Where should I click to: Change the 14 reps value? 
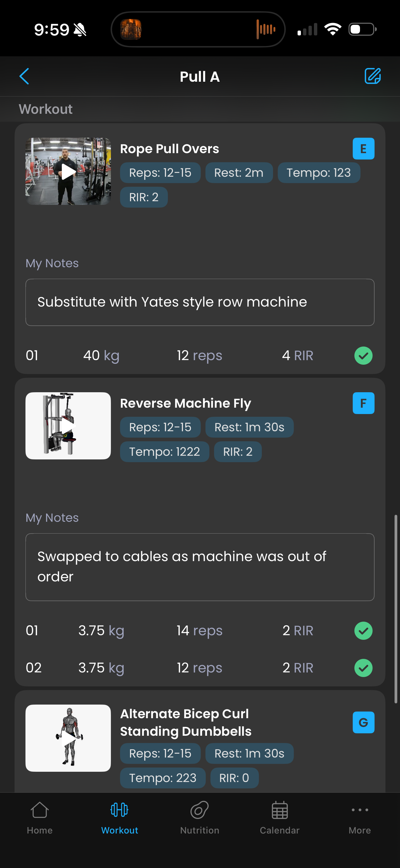point(199,630)
